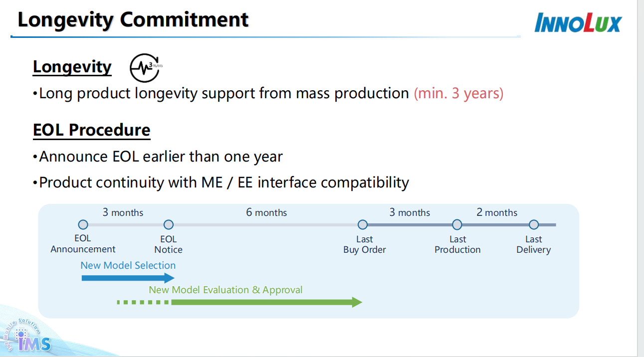Click the underlined Longevity heading
Viewport: 644px width, 357px height.
point(72,67)
